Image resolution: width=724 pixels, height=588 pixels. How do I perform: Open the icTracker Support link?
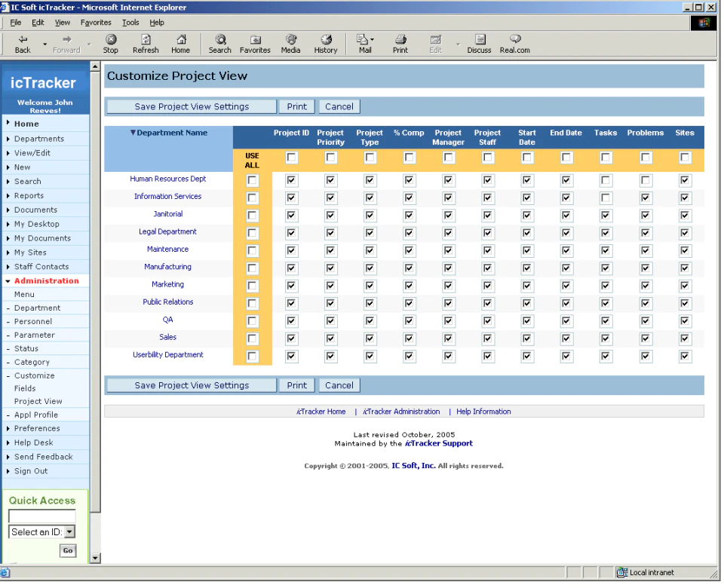pos(439,444)
